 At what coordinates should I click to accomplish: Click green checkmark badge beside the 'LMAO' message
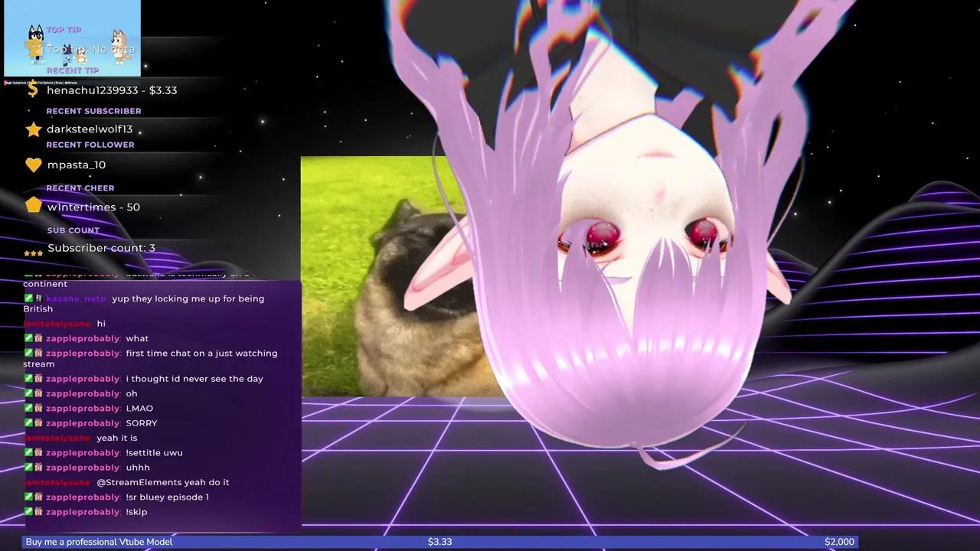coord(28,409)
